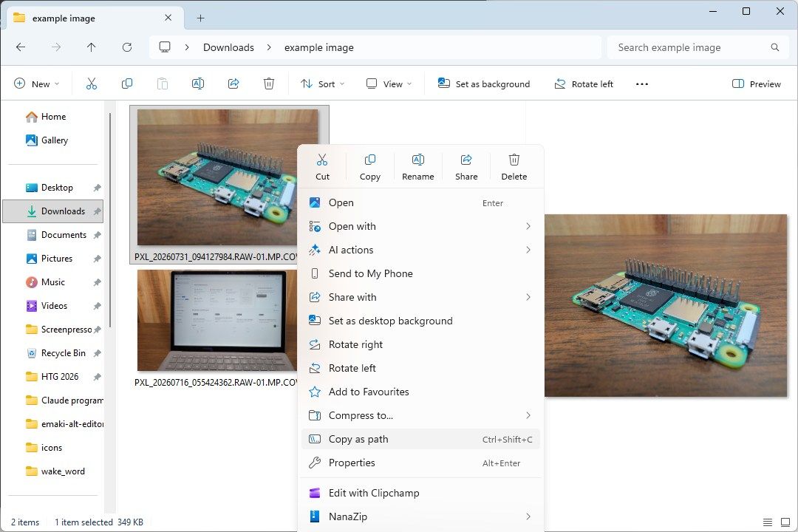Viewport: 798px width, 532px height.
Task: Choose Open in context menu
Action: [x=420, y=202]
